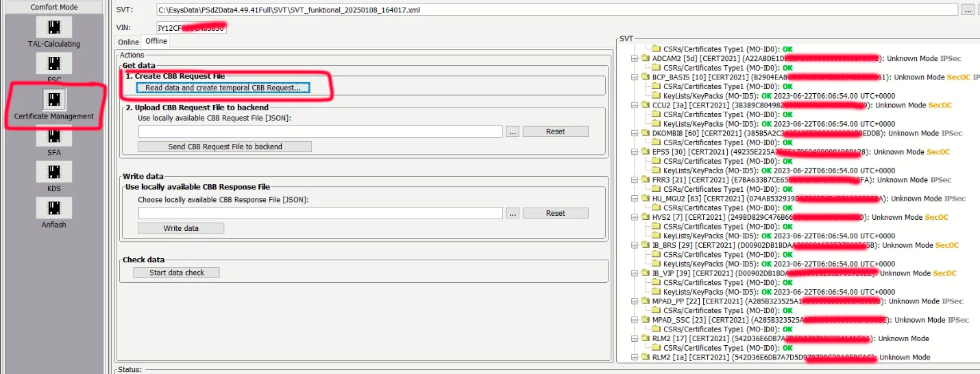Collapse the IB_BRS [29] tree node
This screenshot has width=980, height=374.
point(635,245)
